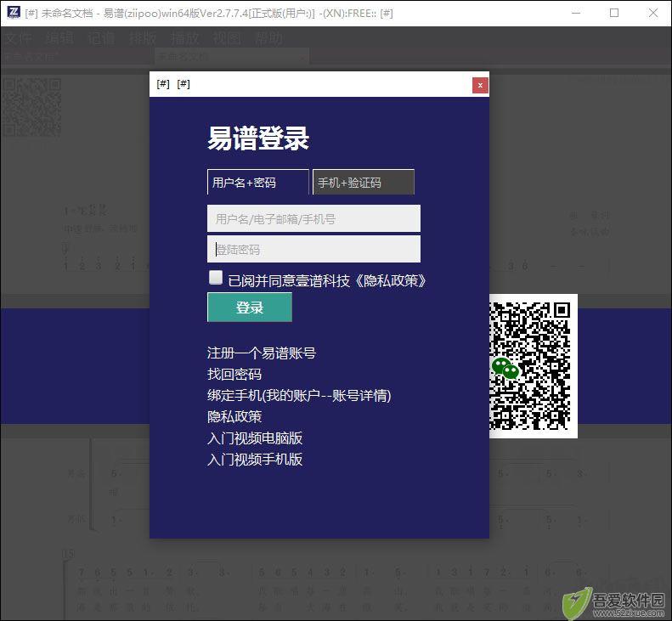The height and width of the screenshot is (621, 672).
Task: Open 注册一个易谱账号 link
Action: 262,353
